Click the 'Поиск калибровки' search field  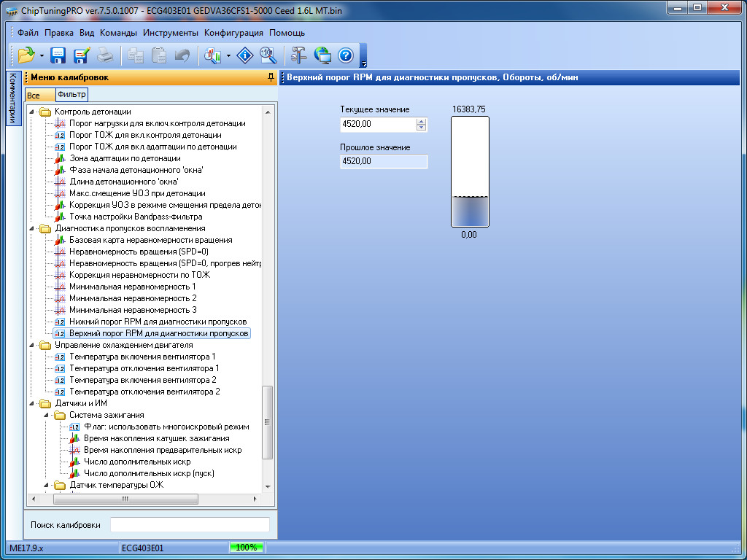coord(190,525)
